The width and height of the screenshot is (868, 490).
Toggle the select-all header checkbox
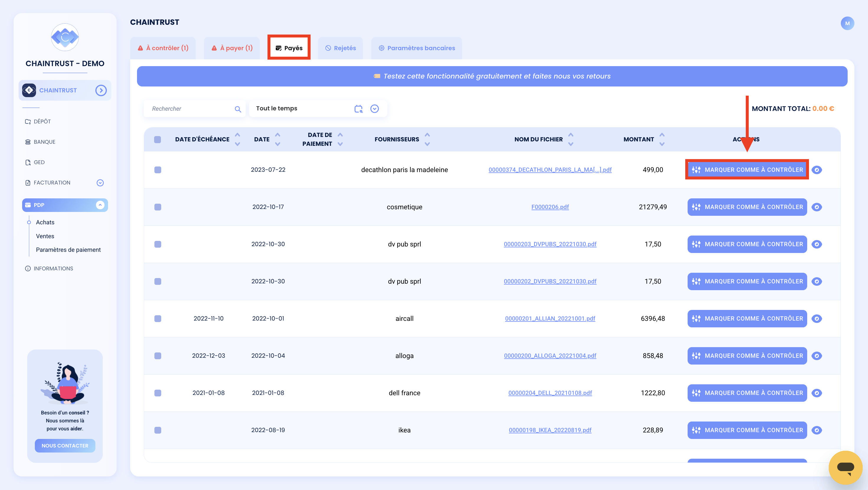[157, 140]
